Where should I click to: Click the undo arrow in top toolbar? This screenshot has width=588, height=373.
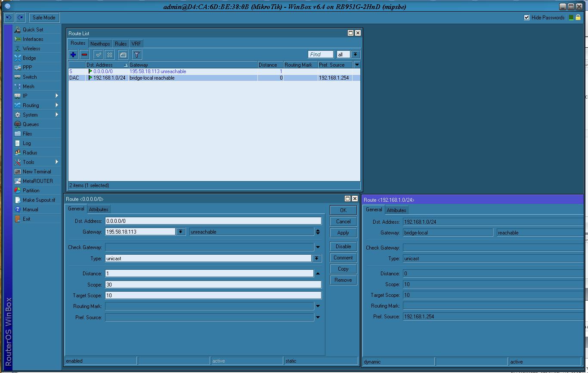8,18
